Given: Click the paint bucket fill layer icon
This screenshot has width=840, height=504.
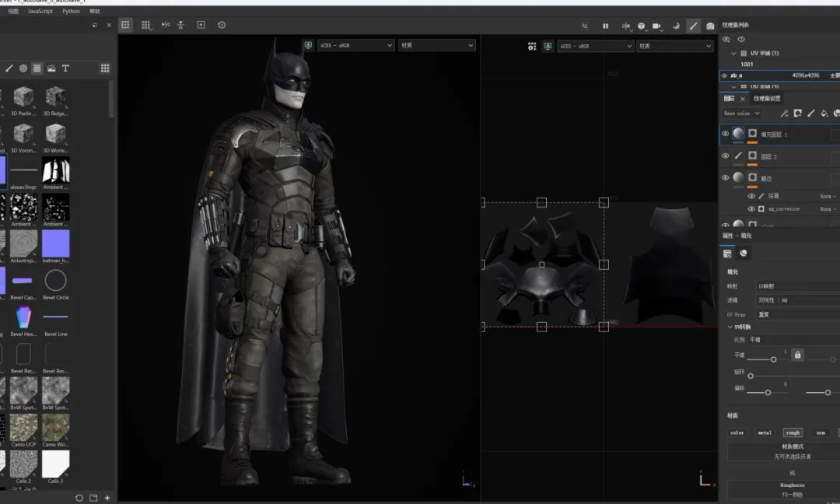Looking at the screenshot, I should [x=824, y=114].
